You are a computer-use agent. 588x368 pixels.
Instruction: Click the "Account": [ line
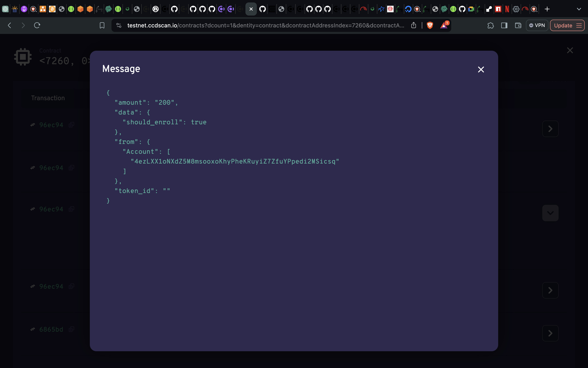(147, 152)
